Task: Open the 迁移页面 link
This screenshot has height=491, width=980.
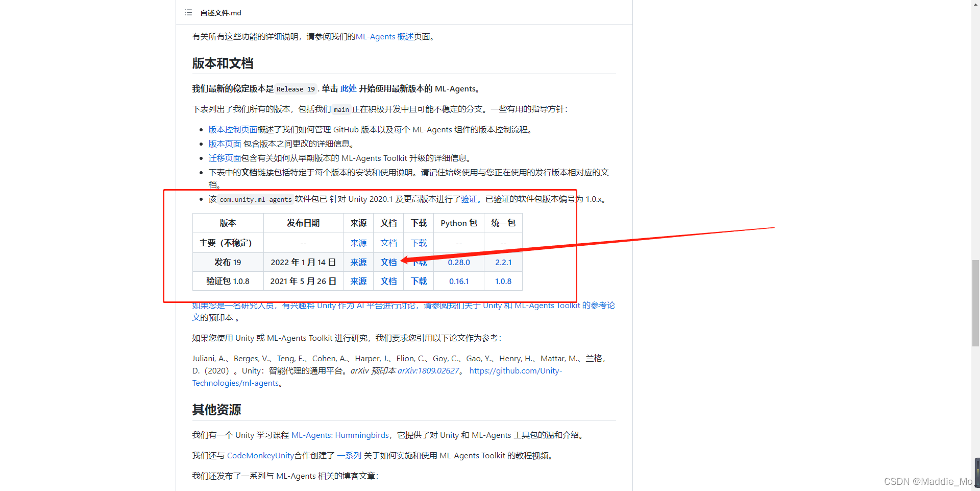Action: tap(225, 158)
